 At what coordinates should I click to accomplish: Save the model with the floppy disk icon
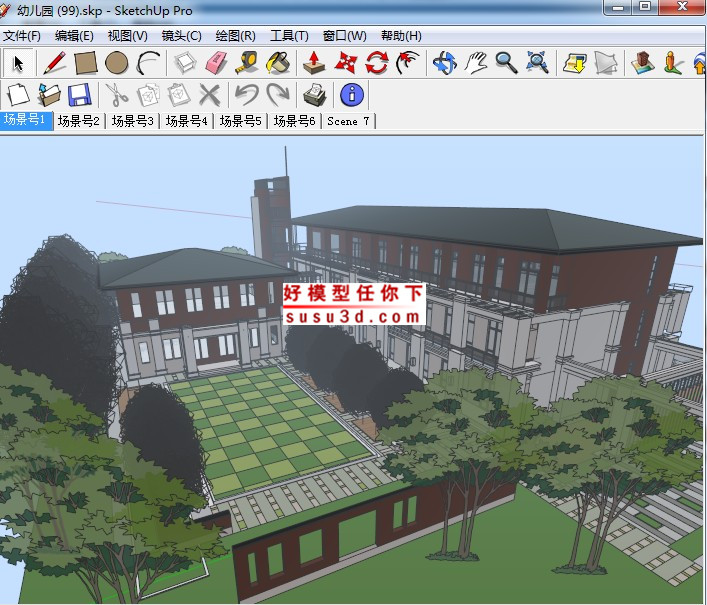(x=80, y=95)
